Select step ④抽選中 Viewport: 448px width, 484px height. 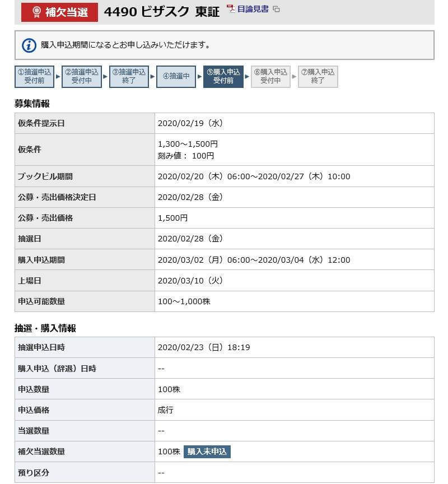click(x=176, y=77)
